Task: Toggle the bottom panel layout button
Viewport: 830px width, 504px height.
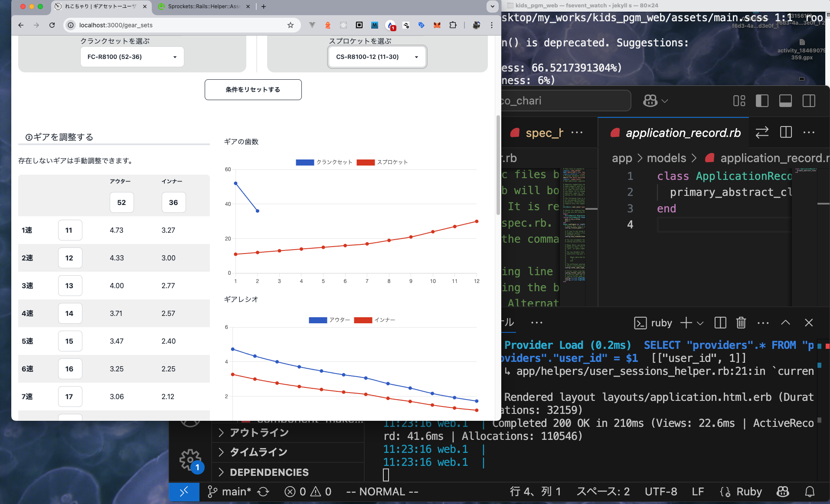Action: coord(785,101)
